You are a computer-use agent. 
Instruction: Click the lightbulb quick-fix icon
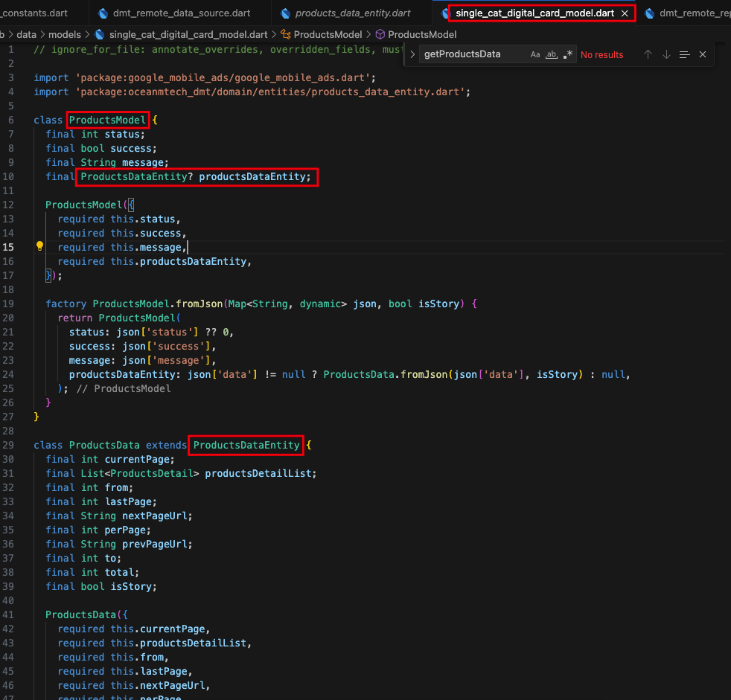[x=39, y=246]
